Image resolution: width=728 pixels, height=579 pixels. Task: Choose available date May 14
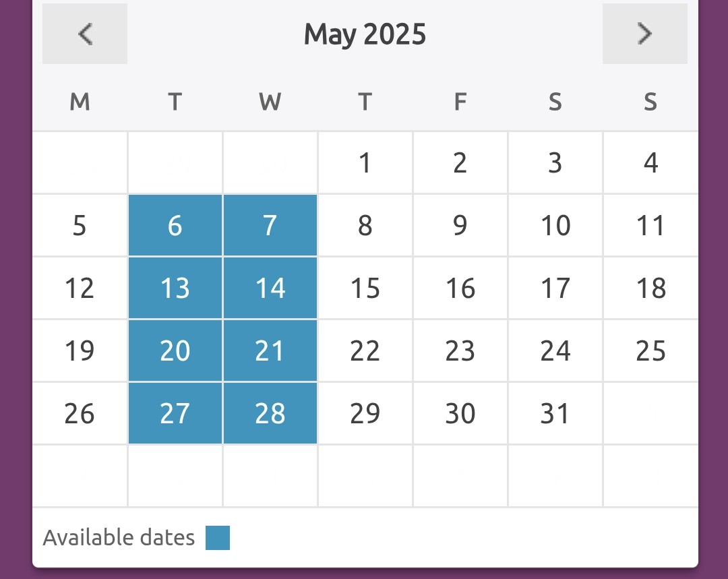point(270,288)
